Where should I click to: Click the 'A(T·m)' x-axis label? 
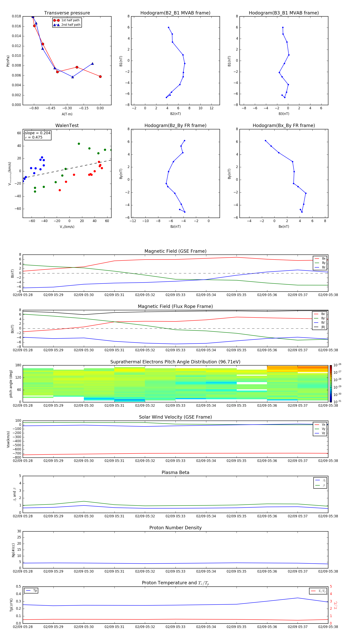[67, 114]
